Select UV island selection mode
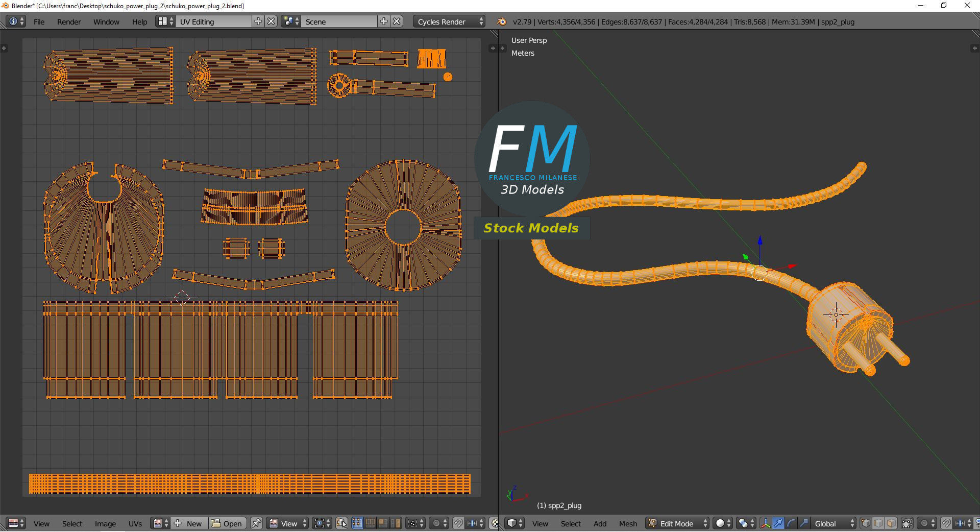This screenshot has height=532, width=980. pyautogui.click(x=396, y=523)
